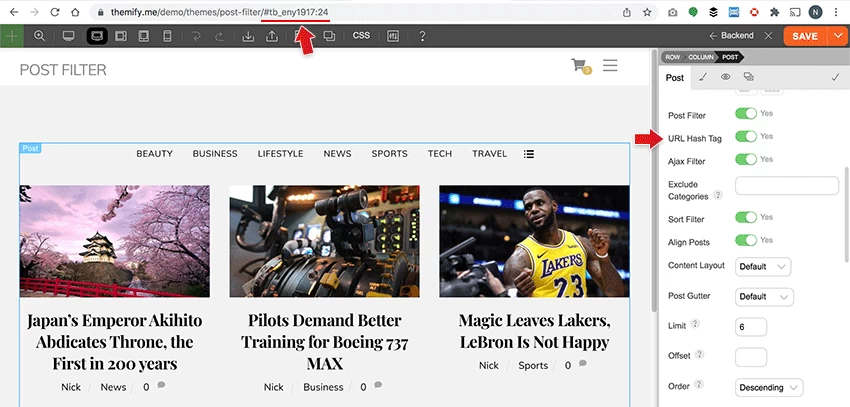The height and width of the screenshot is (407, 850).
Task: Open the Post Gutter dropdown
Action: 764,297
